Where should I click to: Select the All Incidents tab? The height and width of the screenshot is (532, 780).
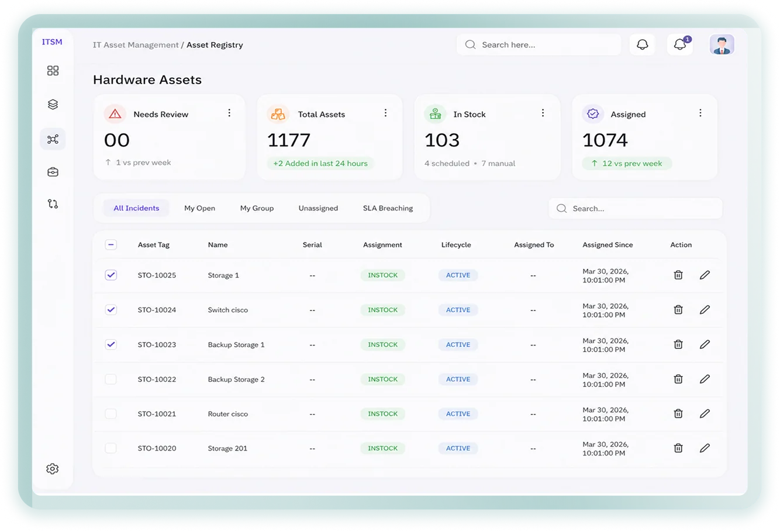point(136,208)
